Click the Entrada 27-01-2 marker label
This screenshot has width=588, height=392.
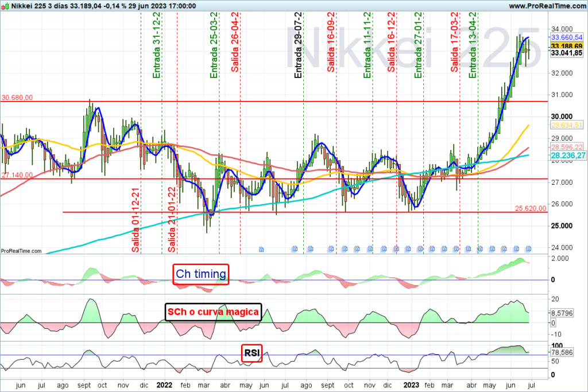coord(418,45)
